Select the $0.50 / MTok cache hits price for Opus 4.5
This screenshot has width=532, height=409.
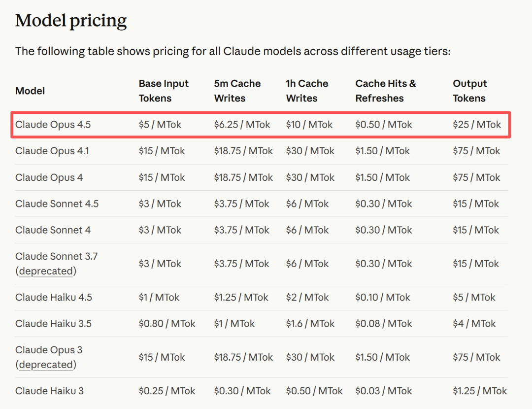[384, 125]
